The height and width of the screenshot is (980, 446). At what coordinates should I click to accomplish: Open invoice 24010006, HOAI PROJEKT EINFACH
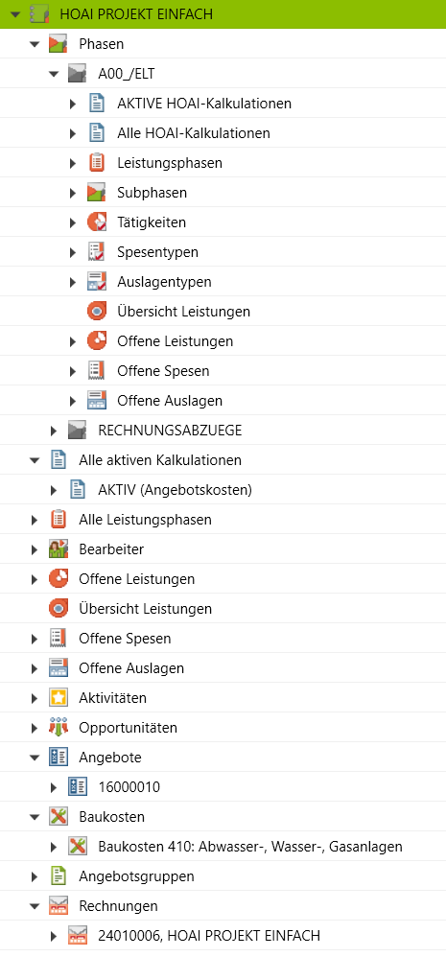209,936
